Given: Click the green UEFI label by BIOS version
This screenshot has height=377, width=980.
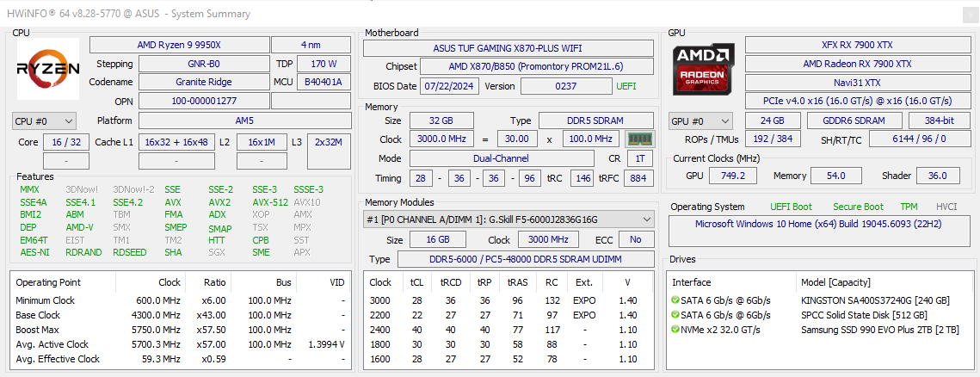Looking at the screenshot, I should (x=628, y=86).
